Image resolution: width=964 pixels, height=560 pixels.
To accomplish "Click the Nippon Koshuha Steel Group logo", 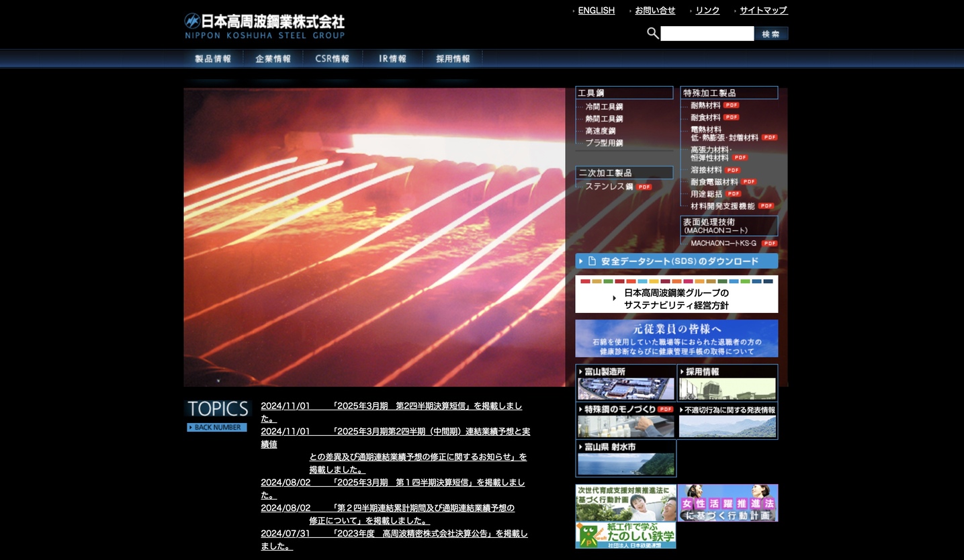I will point(265,26).
